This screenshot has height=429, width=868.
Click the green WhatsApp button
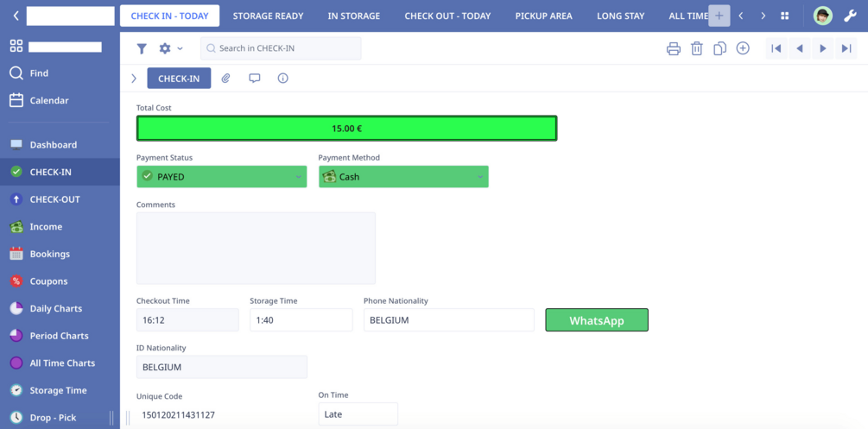click(597, 320)
